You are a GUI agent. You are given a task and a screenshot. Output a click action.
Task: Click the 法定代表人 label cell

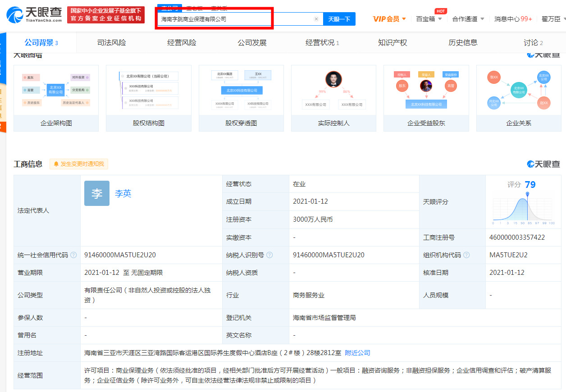pyautogui.click(x=47, y=210)
